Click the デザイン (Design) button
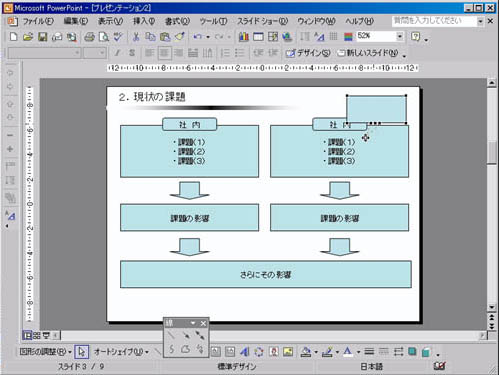 click(308, 53)
